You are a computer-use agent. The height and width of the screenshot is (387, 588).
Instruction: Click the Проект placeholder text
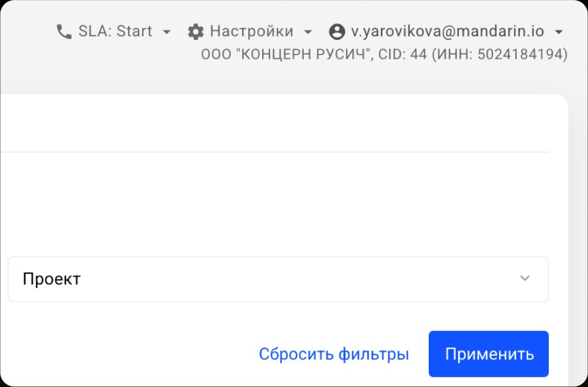pyautogui.click(x=51, y=279)
